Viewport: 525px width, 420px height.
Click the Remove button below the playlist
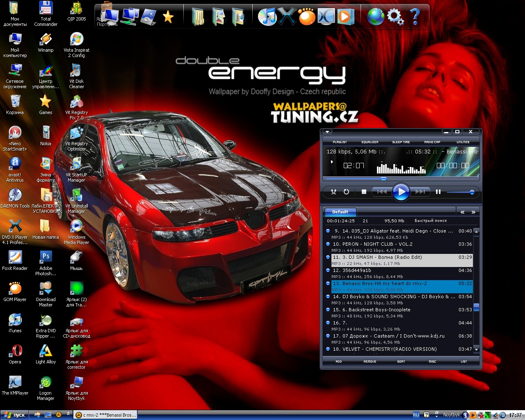point(370,361)
